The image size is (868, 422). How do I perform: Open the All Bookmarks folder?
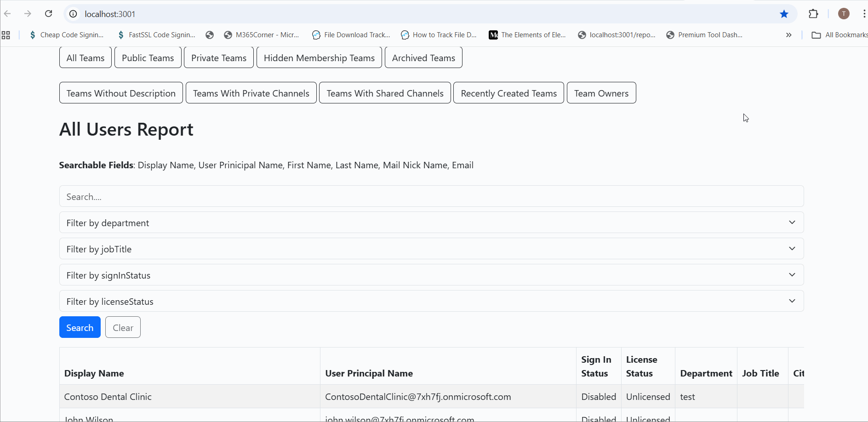pyautogui.click(x=840, y=35)
